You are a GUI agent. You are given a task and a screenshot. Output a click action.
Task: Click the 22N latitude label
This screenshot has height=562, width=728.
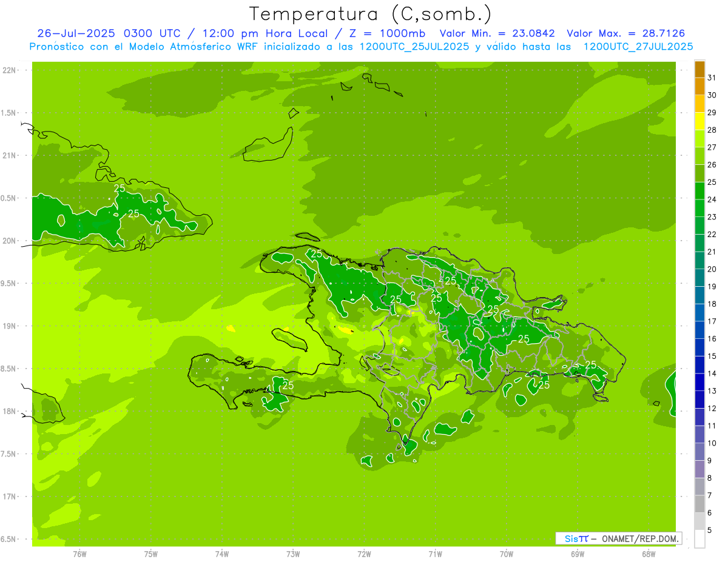click(9, 70)
